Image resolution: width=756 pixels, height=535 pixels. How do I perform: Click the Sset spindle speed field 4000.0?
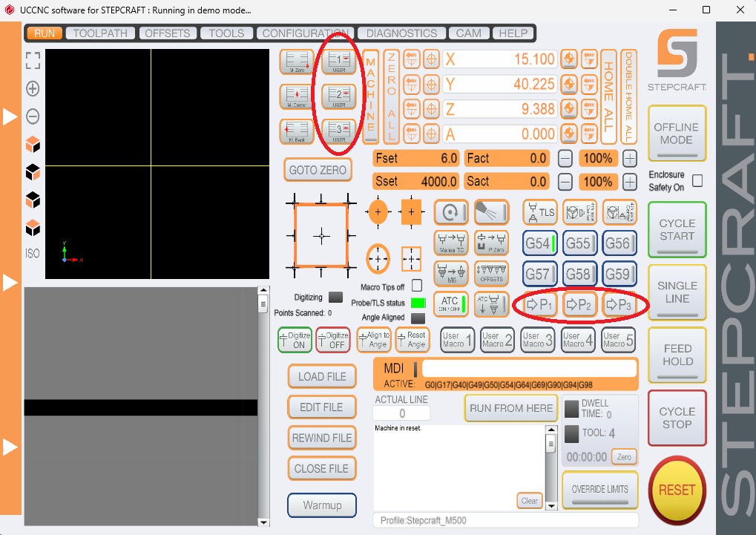pyautogui.click(x=415, y=181)
